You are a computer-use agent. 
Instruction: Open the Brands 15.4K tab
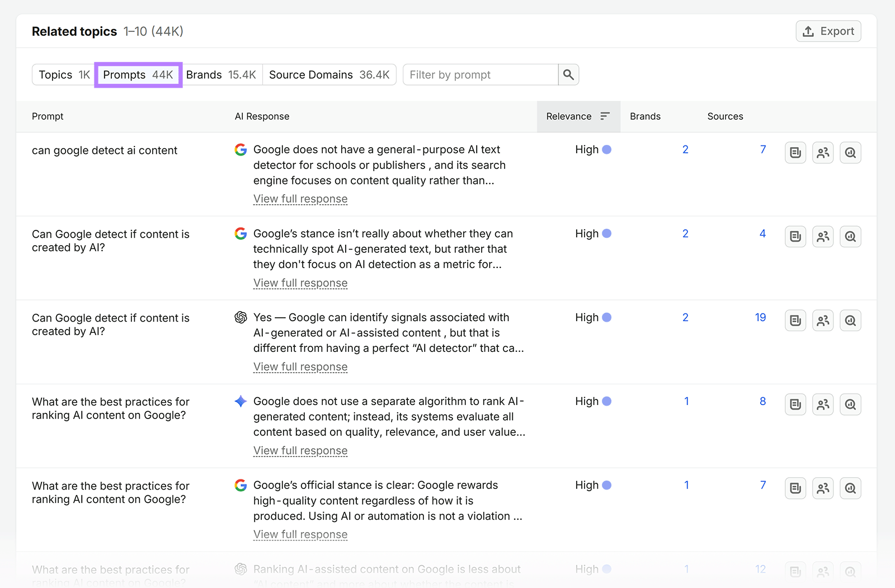[222, 75]
